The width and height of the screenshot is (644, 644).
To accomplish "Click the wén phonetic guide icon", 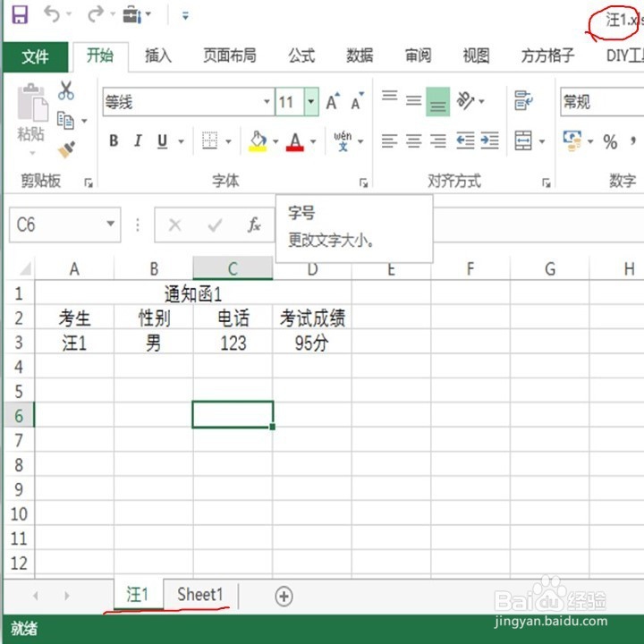I will tap(343, 141).
